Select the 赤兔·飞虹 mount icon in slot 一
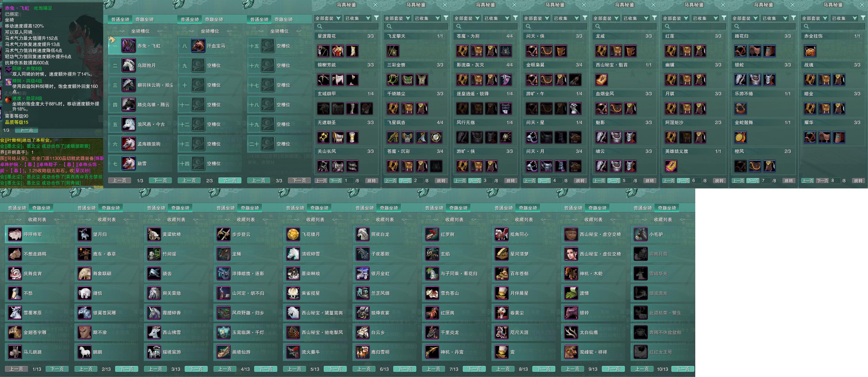868x377 pixels. [128, 46]
